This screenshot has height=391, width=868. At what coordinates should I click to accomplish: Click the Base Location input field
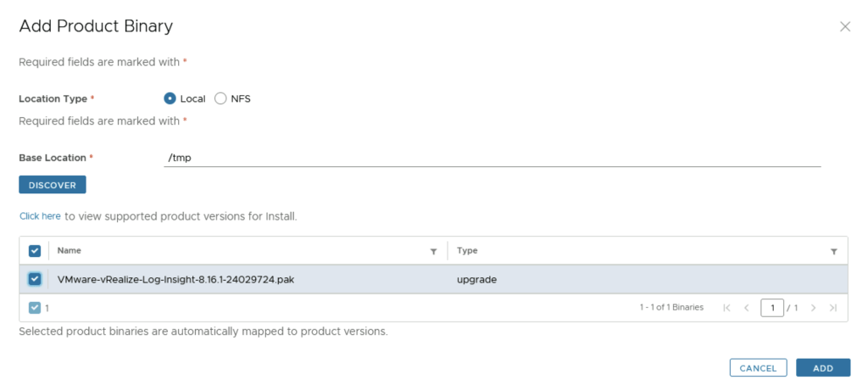(492, 158)
